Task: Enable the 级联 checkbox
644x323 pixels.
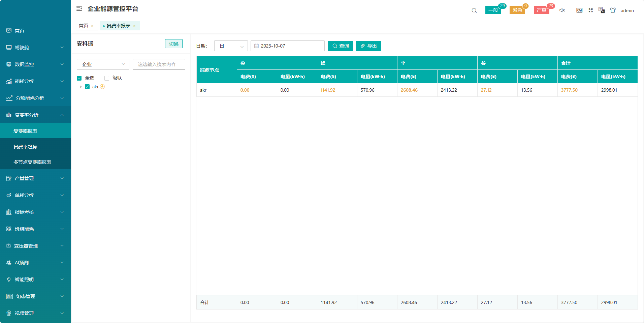Action: pos(107,78)
